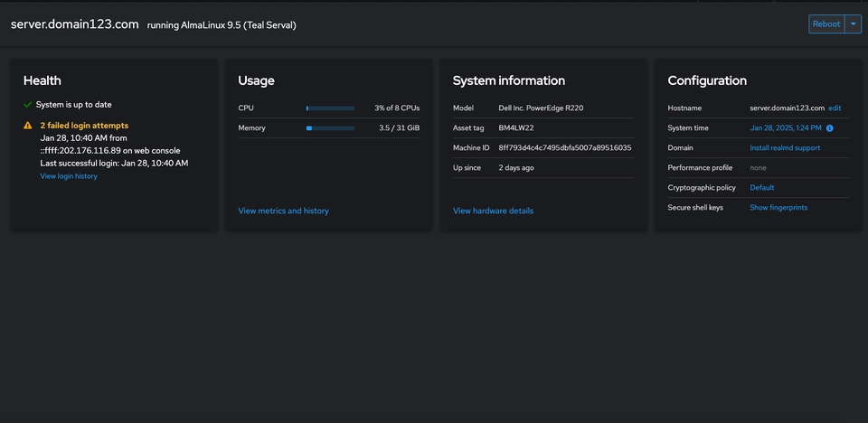Change the system time Jan 28, 2025

tap(785, 128)
